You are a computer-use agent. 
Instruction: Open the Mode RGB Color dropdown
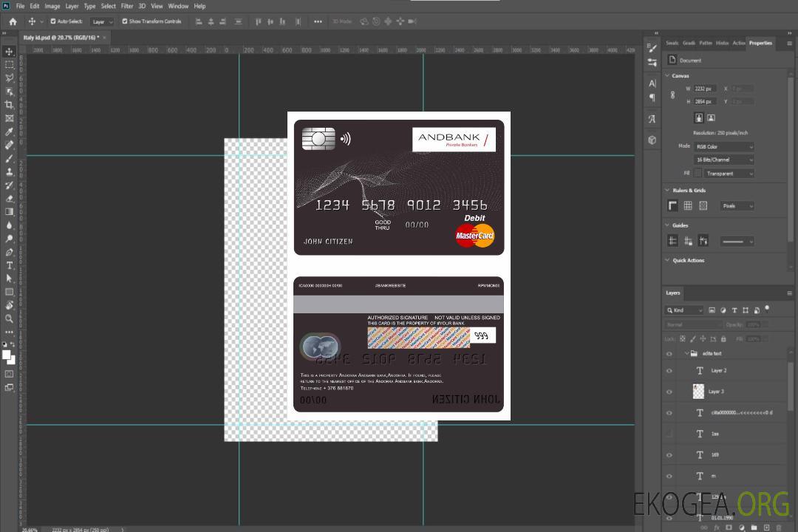723,146
